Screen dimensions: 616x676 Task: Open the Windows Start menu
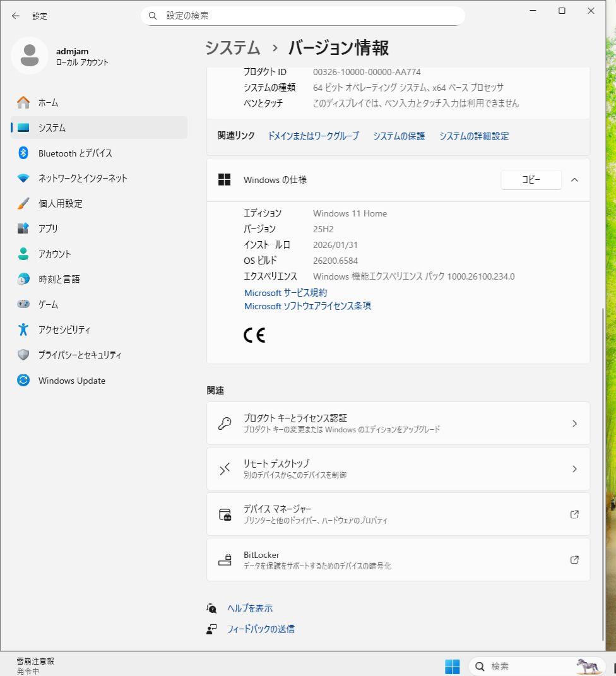coord(452,665)
